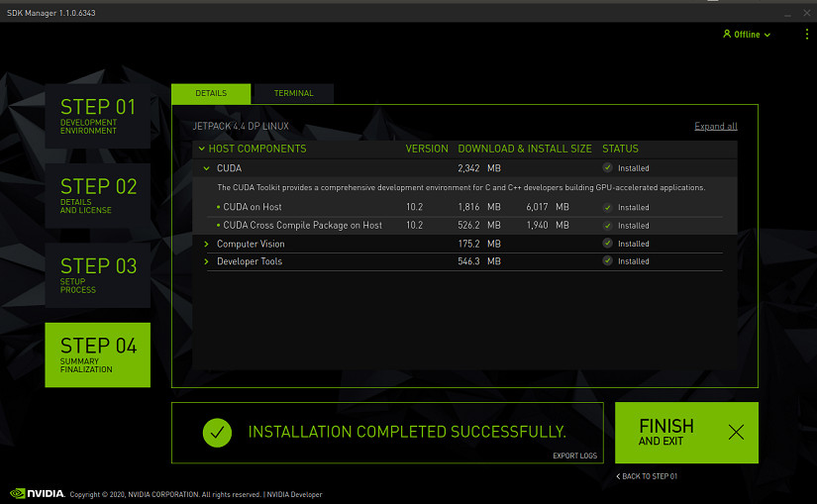
Task: Click the Expand all link
Action: pyautogui.click(x=716, y=126)
